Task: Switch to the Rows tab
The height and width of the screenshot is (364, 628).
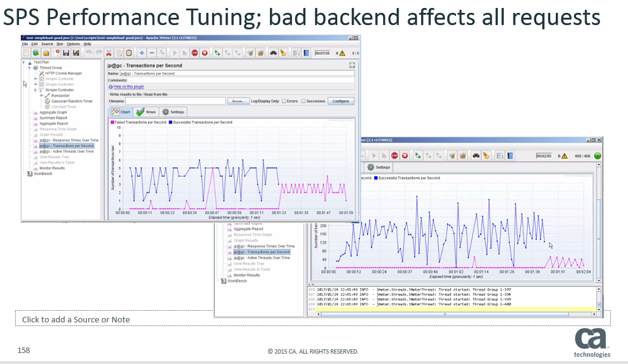Action: click(x=146, y=112)
